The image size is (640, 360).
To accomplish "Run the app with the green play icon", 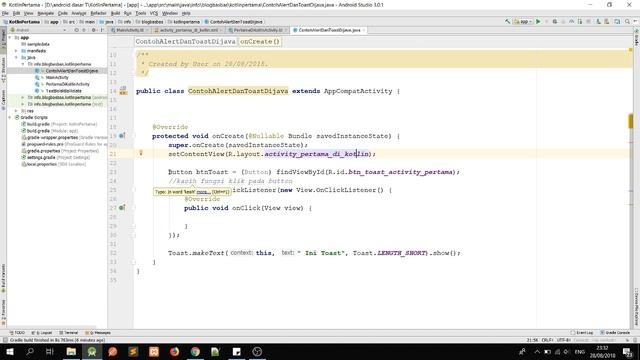I will [538, 22].
